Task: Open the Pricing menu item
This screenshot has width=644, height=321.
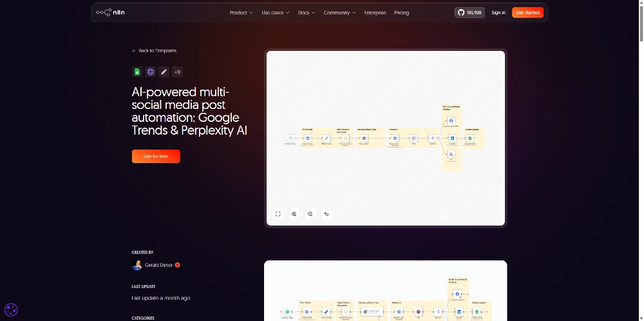Action: 401,12
